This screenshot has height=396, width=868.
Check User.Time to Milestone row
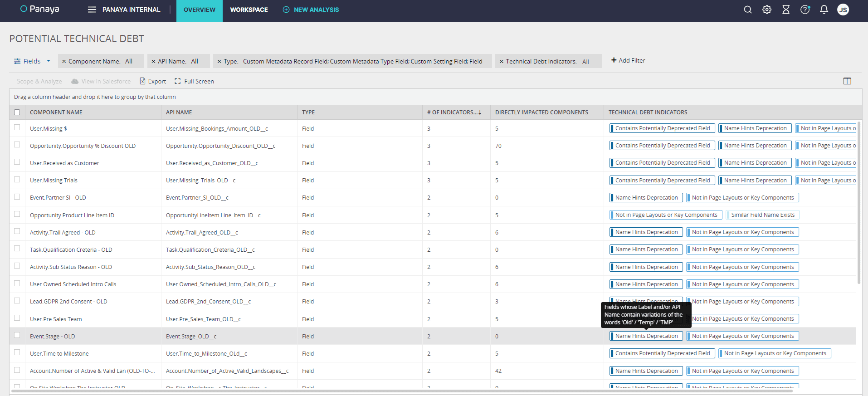tap(17, 352)
